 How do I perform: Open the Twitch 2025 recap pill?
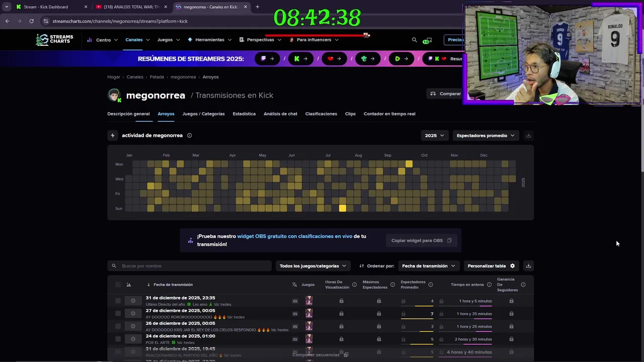(x=268, y=59)
